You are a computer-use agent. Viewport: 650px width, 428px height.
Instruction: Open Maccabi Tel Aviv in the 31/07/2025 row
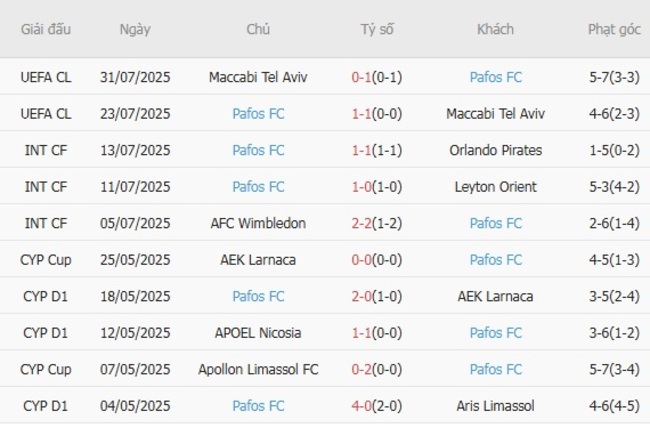[258, 77]
